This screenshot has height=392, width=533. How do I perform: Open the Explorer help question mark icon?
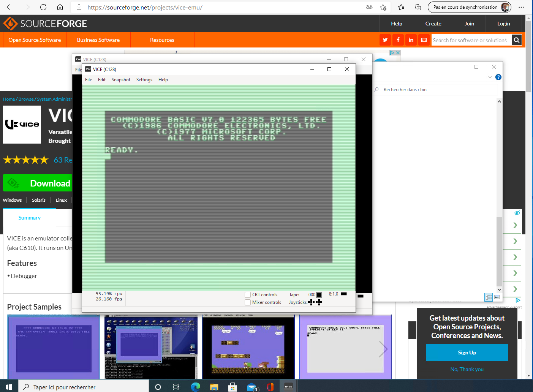coord(498,77)
